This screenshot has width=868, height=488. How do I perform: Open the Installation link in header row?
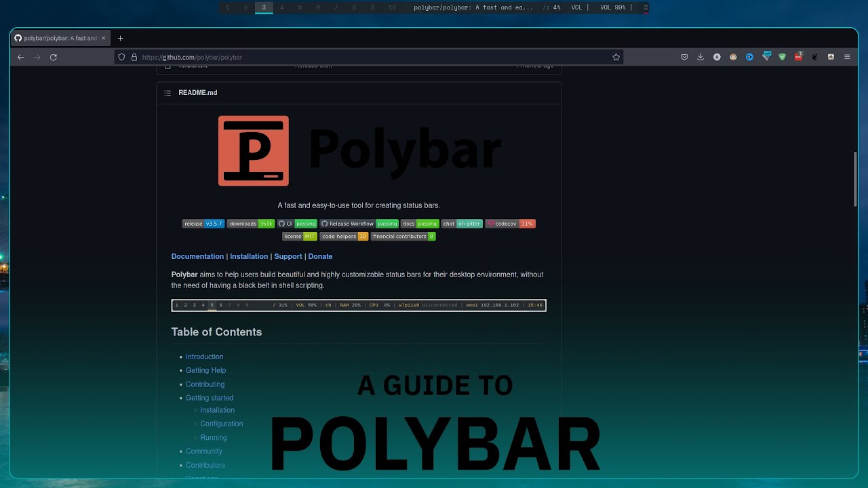click(x=249, y=256)
